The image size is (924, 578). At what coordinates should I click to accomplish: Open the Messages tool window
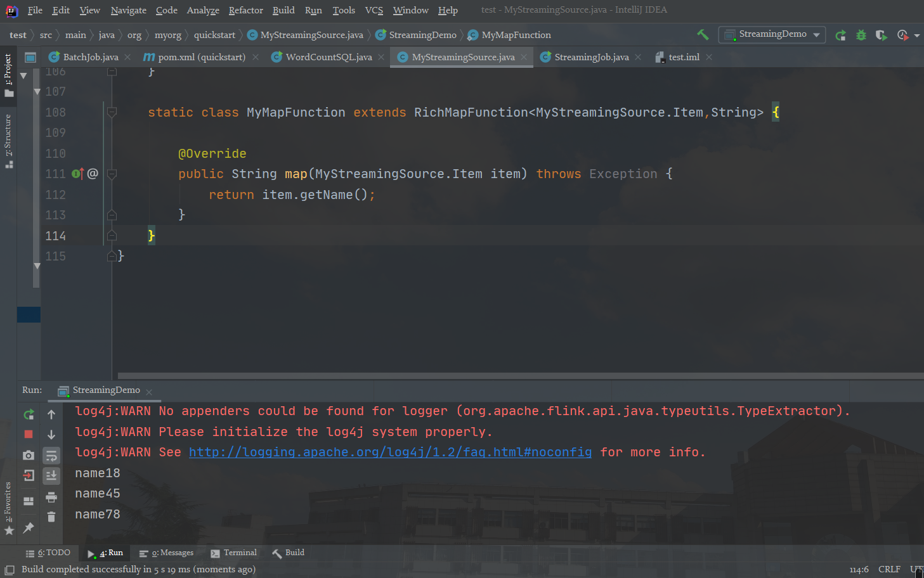tap(166, 553)
